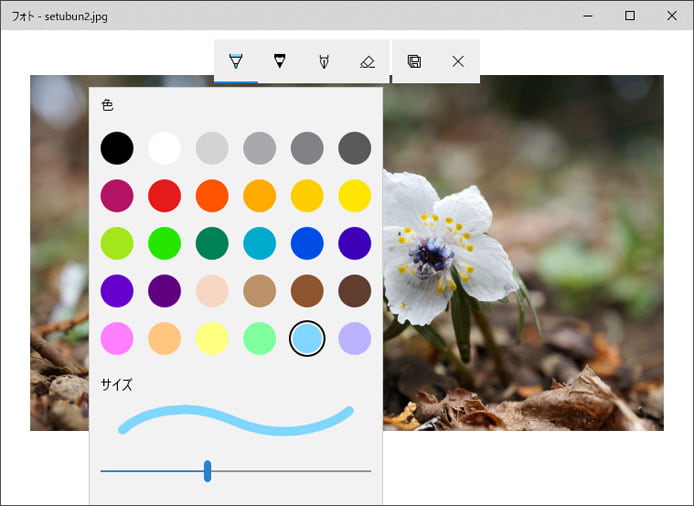Screen dimensions: 694x506
Task: Maximize the Photos window
Action: pyautogui.click(x=630, y=16)
